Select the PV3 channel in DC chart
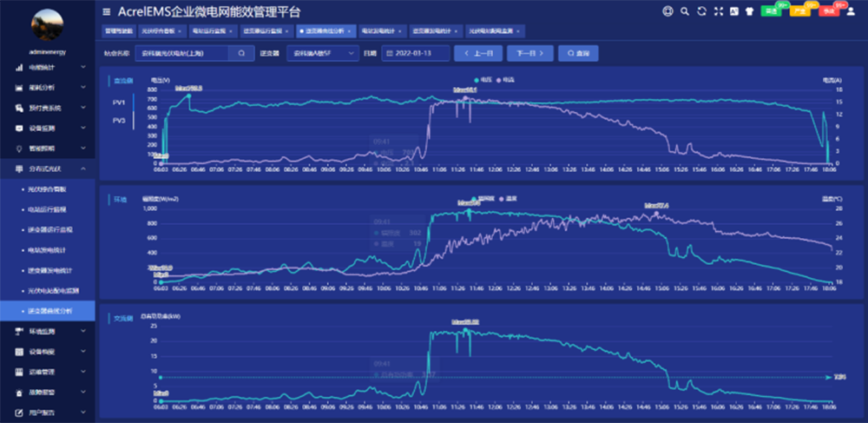 pos(118,120)
